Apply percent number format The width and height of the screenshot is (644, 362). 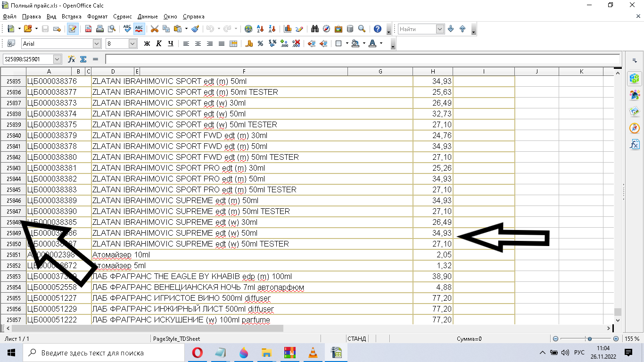260,44
